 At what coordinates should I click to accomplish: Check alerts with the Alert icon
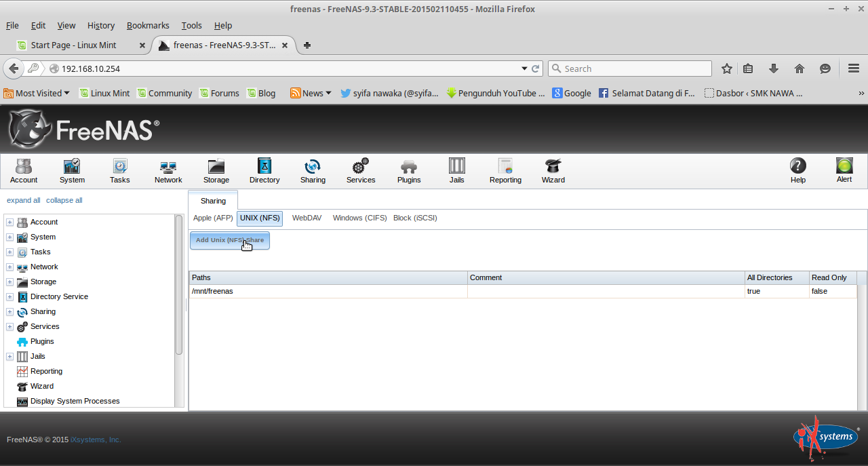844,170
